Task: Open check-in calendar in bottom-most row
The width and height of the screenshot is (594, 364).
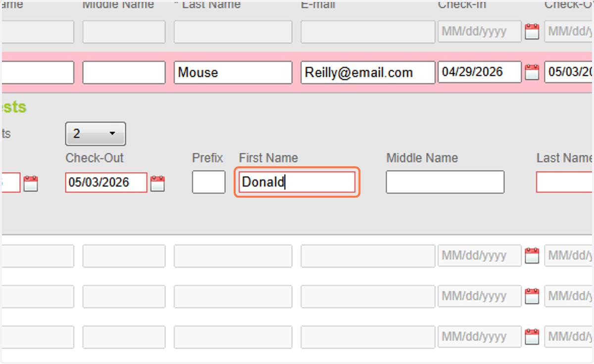Action: click(x=532, y=337)
